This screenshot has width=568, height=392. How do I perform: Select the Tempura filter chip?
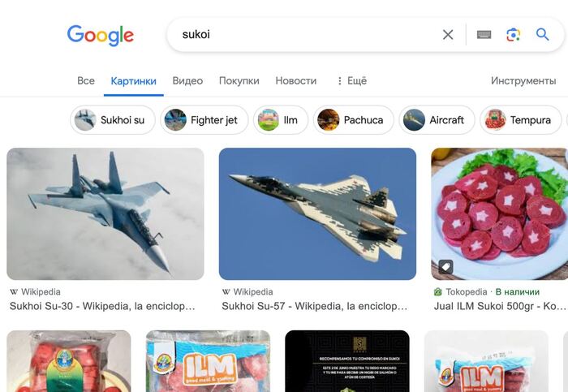[521, 120]
